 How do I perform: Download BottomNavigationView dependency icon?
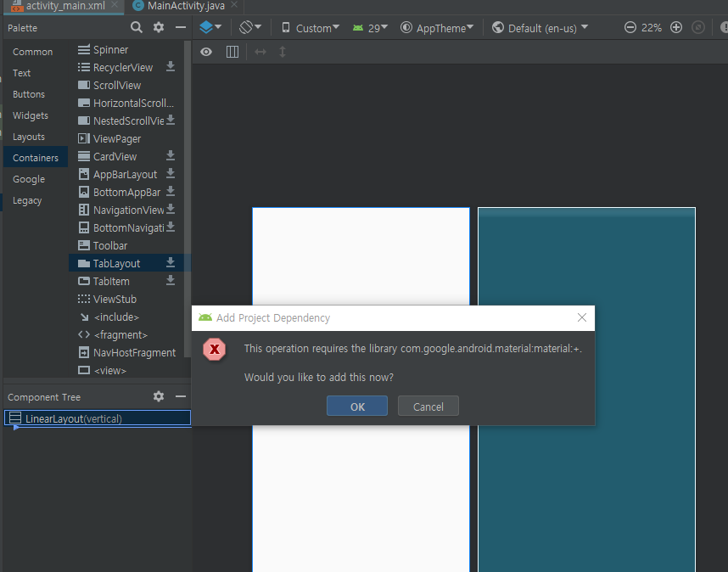[x=171, y=227]
